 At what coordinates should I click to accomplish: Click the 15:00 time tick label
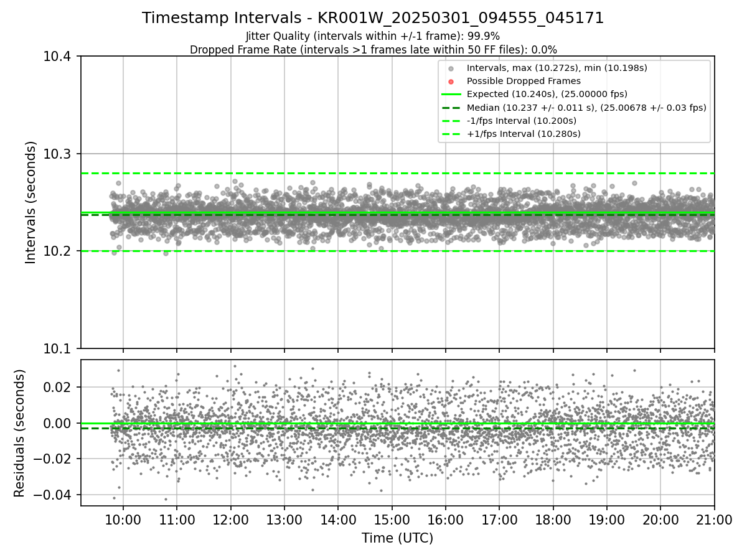point(392,519)
